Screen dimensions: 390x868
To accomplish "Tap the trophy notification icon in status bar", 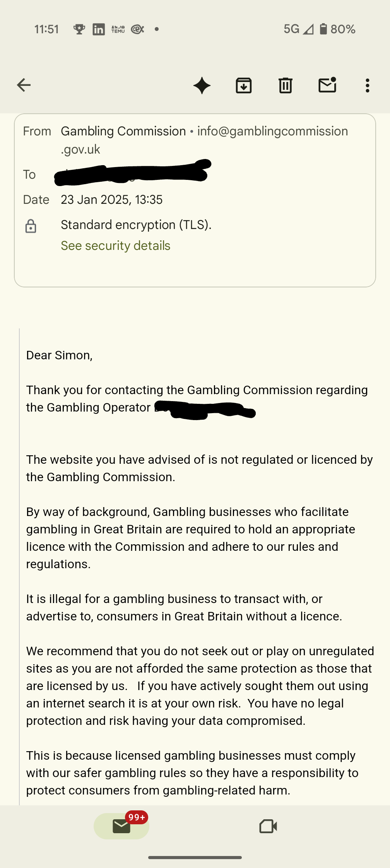I will click(x=79, y=29).
